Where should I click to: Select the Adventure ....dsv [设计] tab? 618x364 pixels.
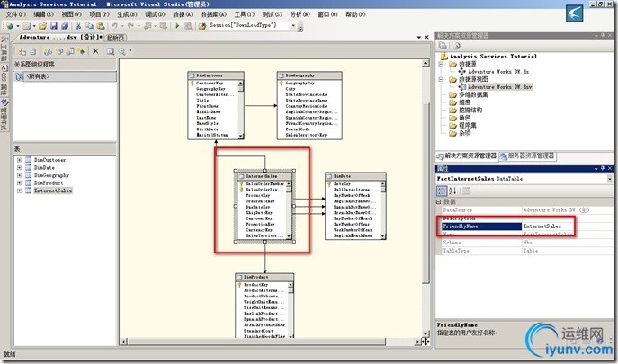point(60,37)
